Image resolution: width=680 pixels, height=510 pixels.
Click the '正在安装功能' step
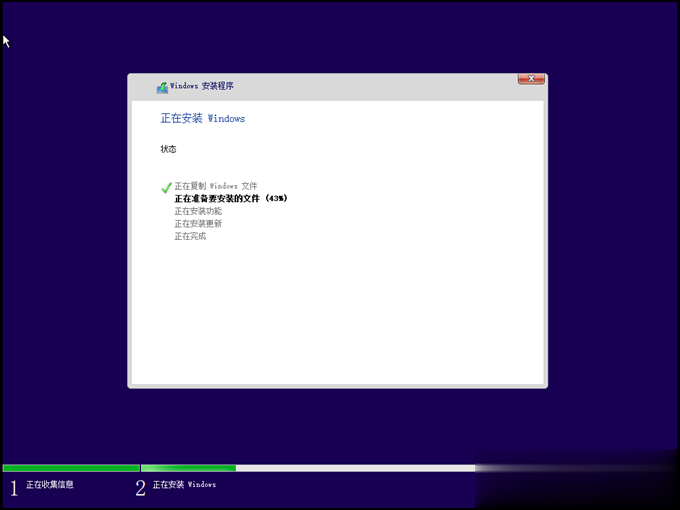pos(198,211)
